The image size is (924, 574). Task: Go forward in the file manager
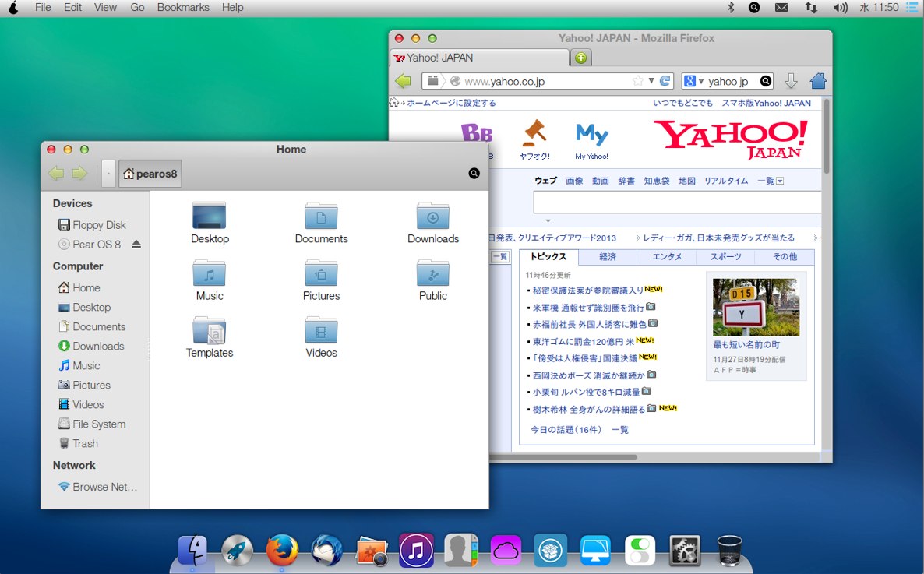pos(79,173)
